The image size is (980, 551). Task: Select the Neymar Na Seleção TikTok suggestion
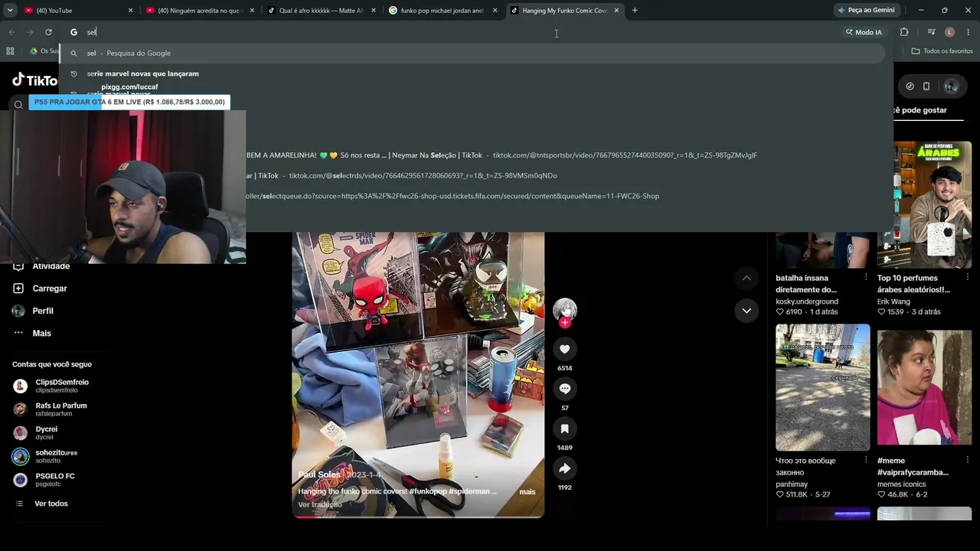coord(501,155)
